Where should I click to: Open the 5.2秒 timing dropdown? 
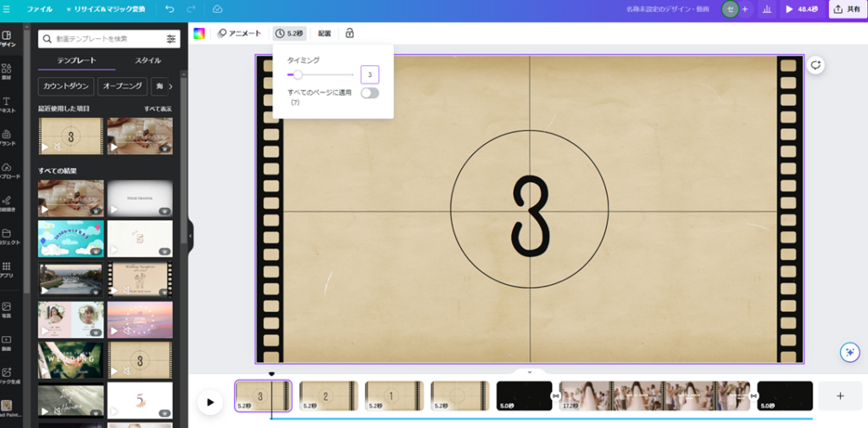289,33
